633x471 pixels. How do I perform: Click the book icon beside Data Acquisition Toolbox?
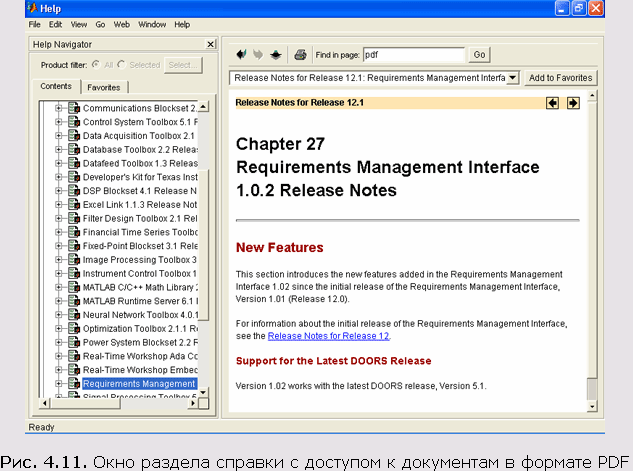tap(74, 136)
